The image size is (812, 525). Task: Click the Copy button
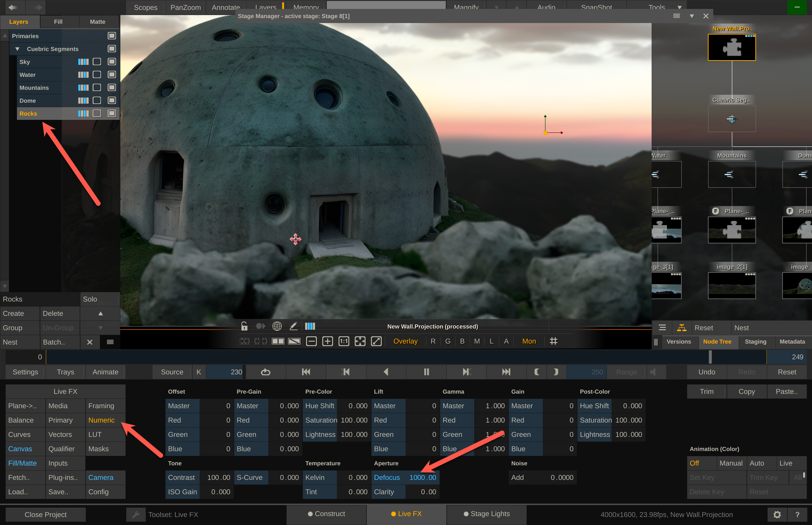coord(746,391)
